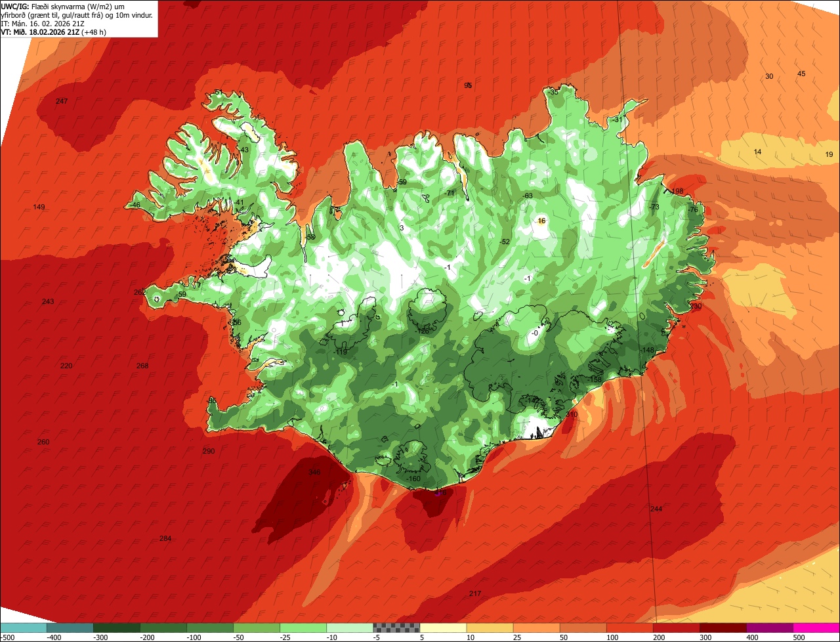Viewport: 840px width, 642px height.
Task: Click the red 200 to 300 legend swatch
Action: click(x=676, y=628)
